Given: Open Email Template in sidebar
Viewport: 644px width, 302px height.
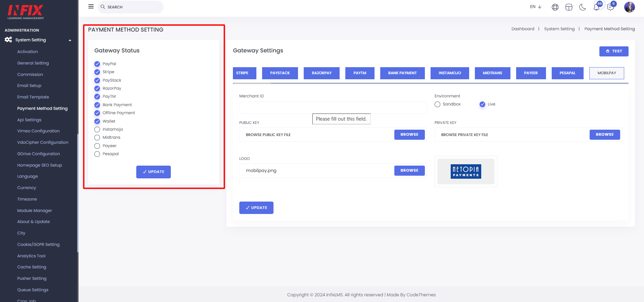Looking at the screenshot, I should [x=33, y=97].
